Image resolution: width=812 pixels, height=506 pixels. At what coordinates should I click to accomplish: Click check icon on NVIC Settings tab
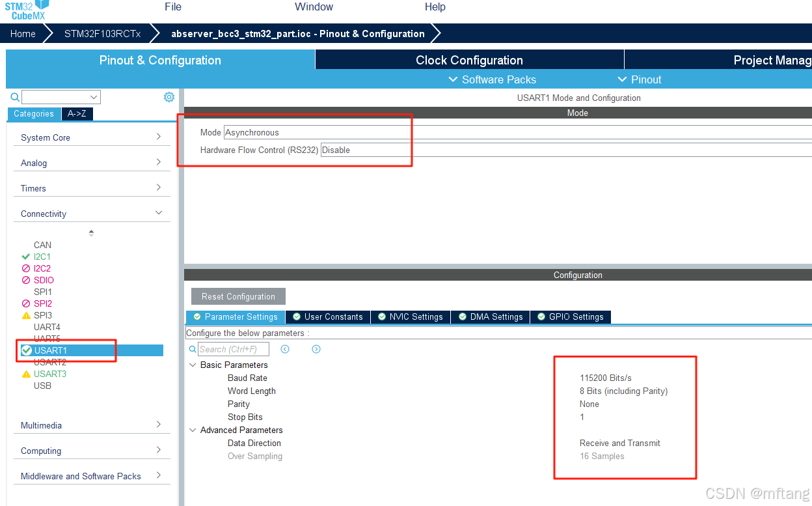[x=382, y=316]
